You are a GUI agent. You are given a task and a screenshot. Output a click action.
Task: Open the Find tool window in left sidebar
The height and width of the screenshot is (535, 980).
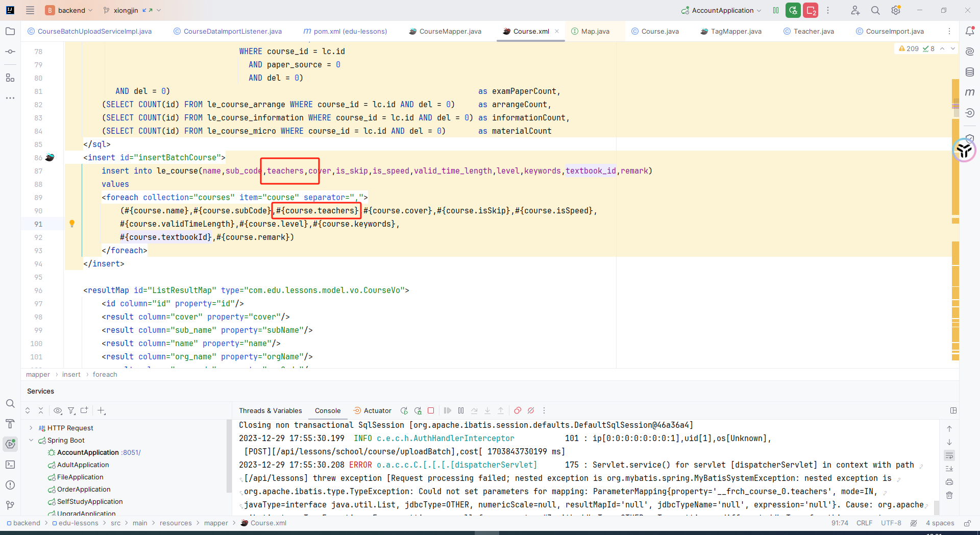[10, 403]
